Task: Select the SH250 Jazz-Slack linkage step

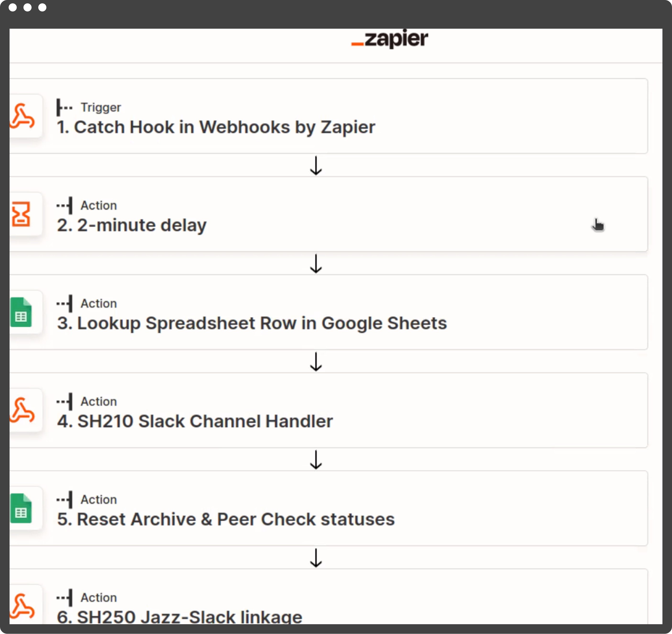Action: (x=180, y=617)
